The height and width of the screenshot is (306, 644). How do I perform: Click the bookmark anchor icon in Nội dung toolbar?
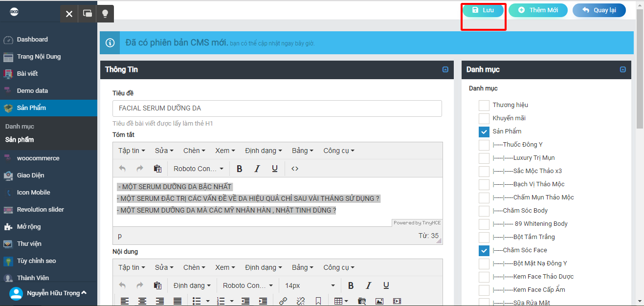(x=318, y=301)
